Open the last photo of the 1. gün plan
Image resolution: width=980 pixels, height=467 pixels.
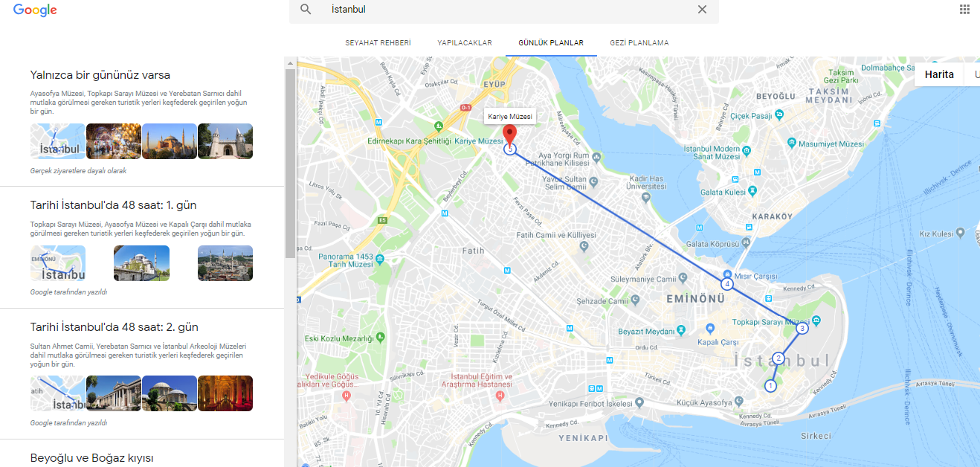point(225,263)
